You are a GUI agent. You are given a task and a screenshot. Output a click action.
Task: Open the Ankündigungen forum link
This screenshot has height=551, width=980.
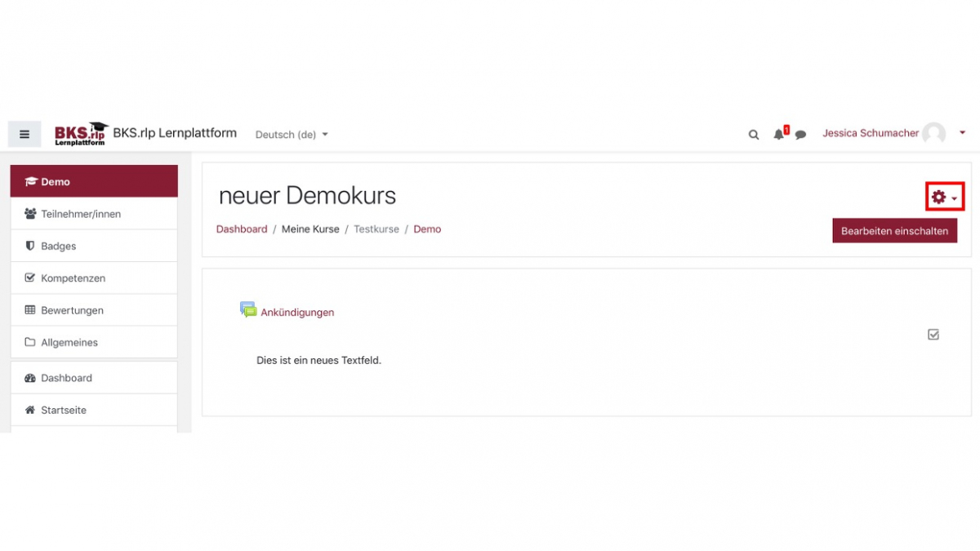(x=297, y=312)
